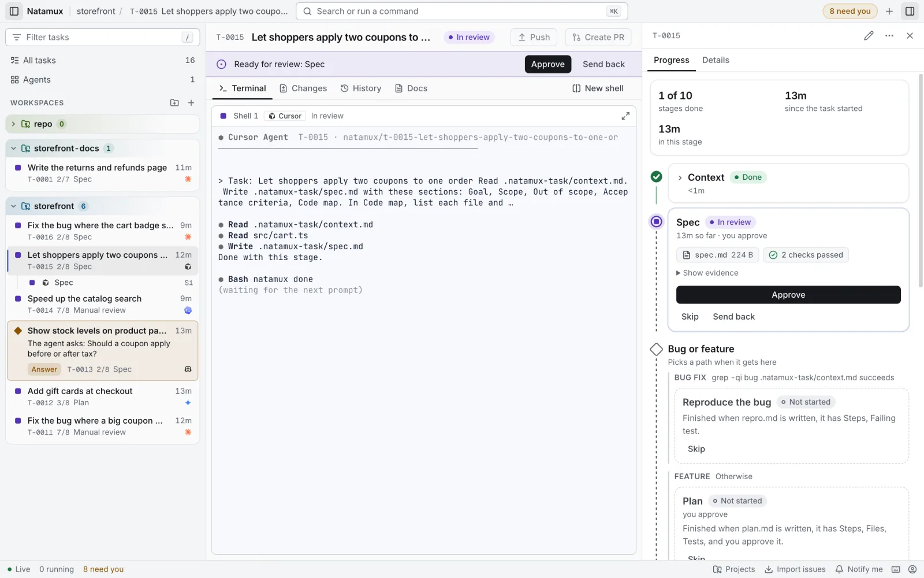Select the Terminal tab
924x578 pixels.
click(x=243, y=88)
